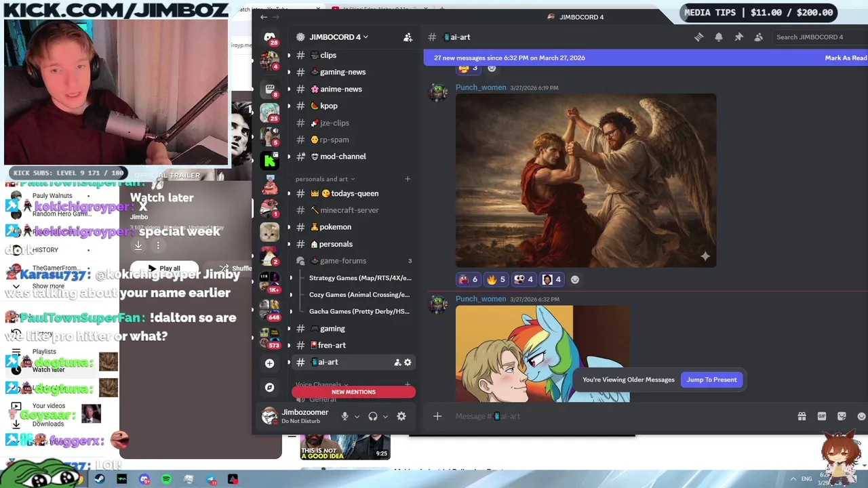868x488 pixels.
Task: Click the invite people icon beside JIMBOCORD 4
Action: [x=408, y=37]
